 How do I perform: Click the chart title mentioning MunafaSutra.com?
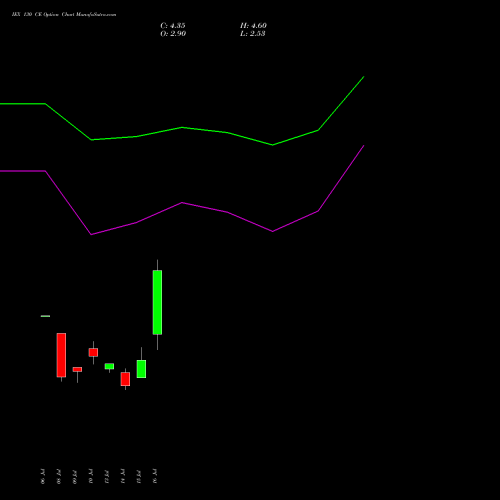pyautogui.click(x=64, y=15)
